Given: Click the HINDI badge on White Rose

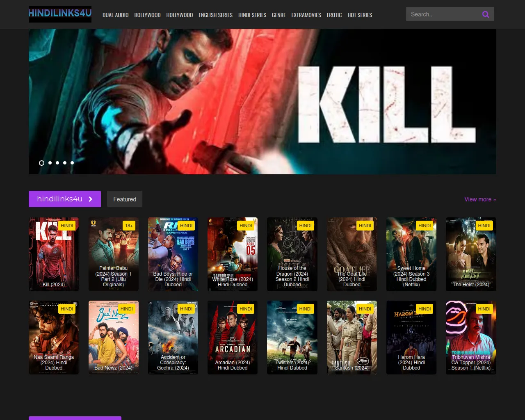Looking at the screenshot, I should (x=246, y=226).
